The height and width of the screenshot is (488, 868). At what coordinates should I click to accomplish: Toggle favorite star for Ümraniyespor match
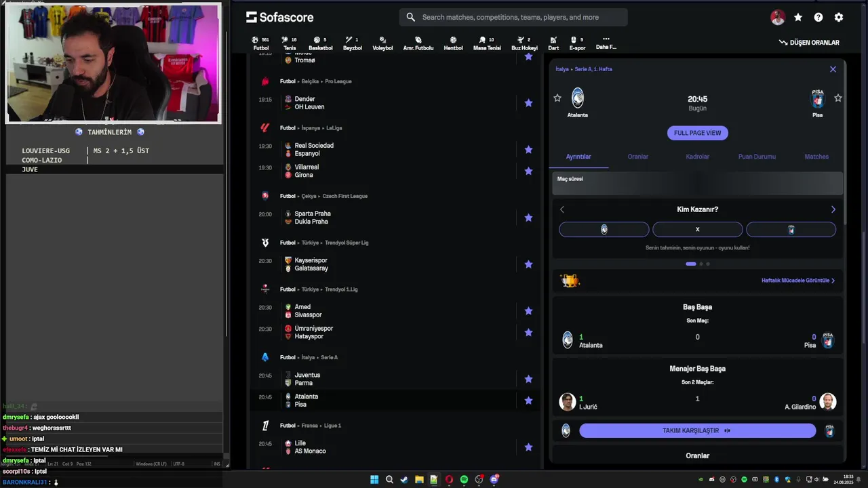pos(528,332)
